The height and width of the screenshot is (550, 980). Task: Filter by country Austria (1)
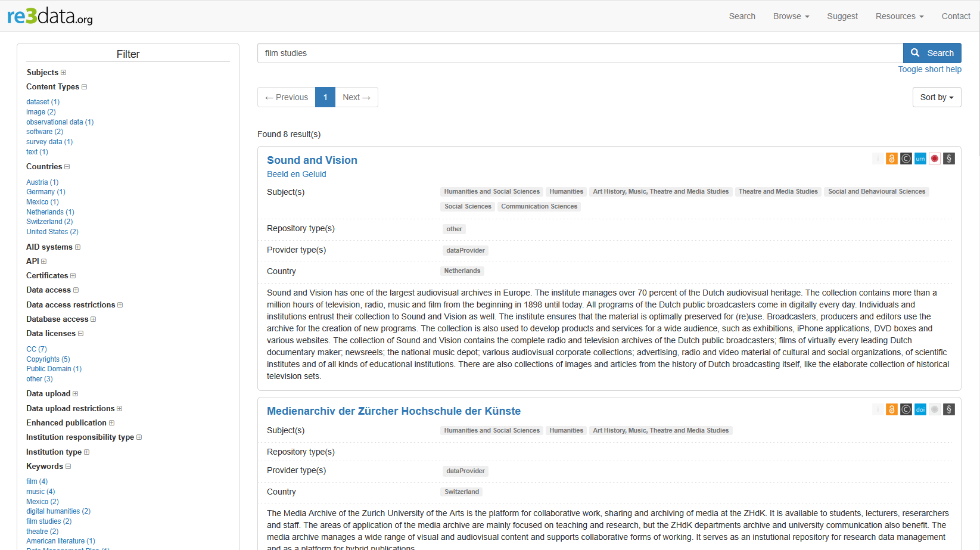click(x=42, y=182)
